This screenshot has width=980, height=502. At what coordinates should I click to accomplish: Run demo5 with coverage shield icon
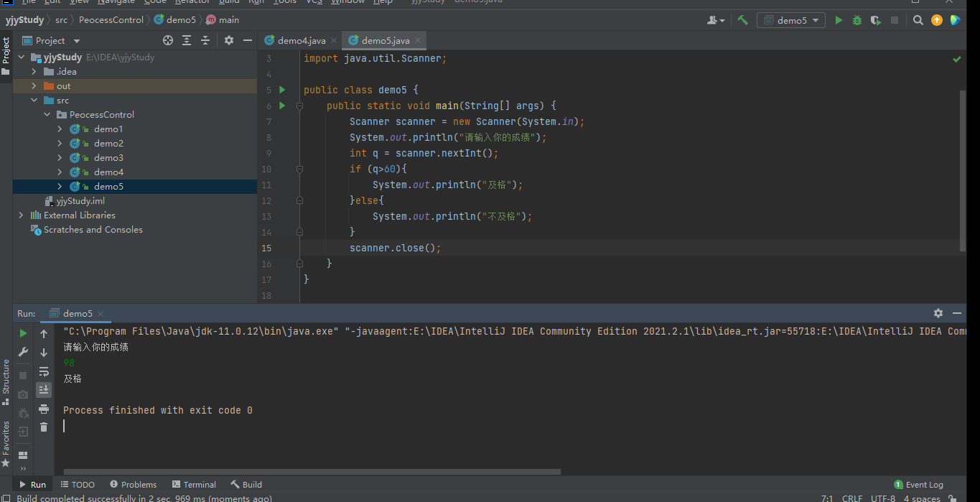[x=876, y=20]
